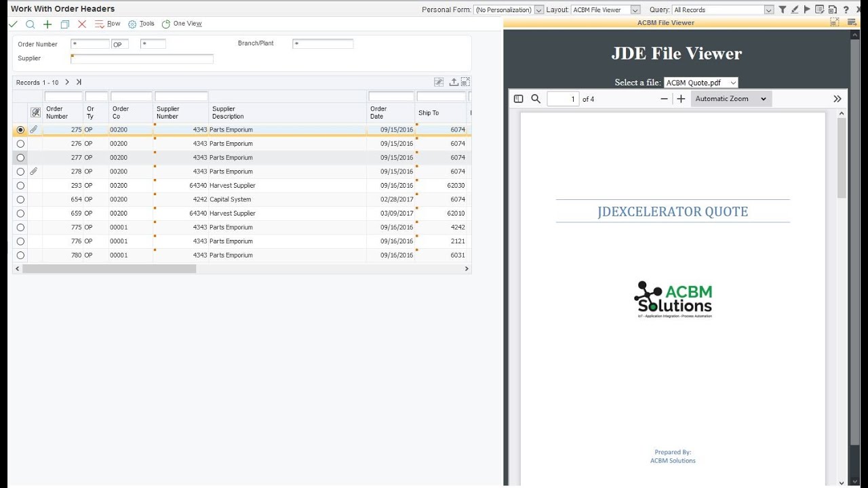Viewport: 868px width, 488px height.
Task: Click the filter funnel icon
Action: tap(783, 9)
